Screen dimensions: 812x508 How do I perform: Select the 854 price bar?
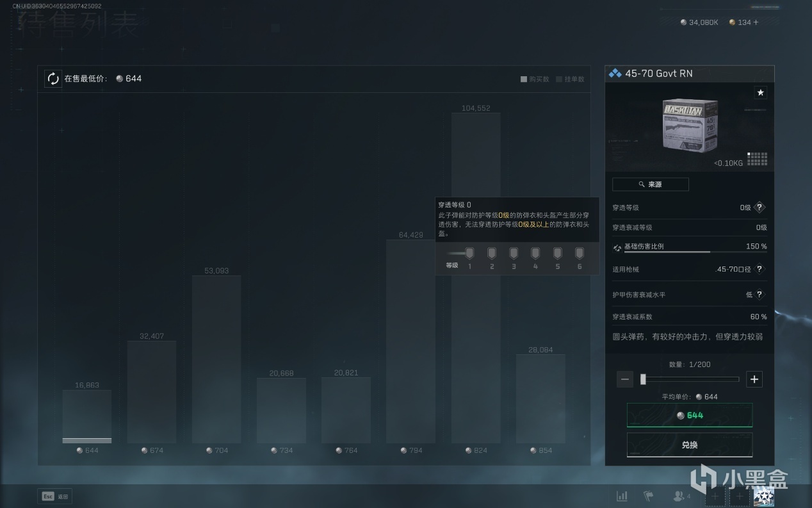tap(540, 398)
